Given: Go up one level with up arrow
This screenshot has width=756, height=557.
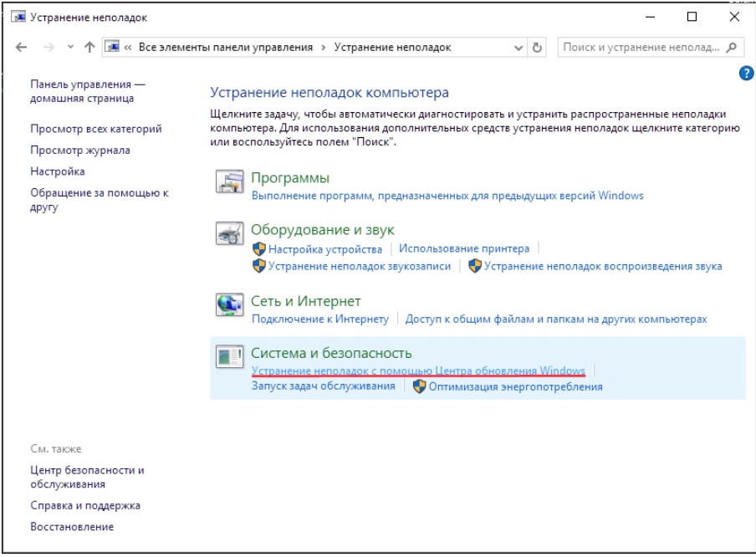Looking at the screenshot, I should click(x=89, y=48).
